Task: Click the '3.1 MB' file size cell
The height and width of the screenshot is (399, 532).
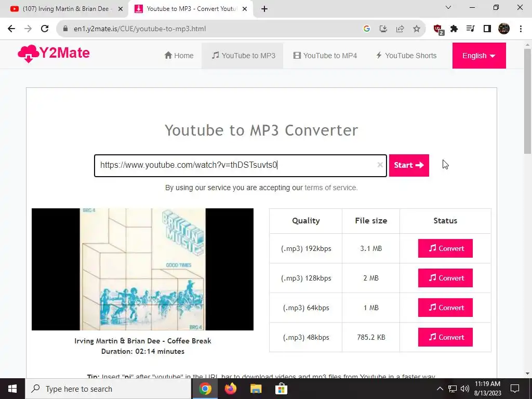Action: coord(371,248)
